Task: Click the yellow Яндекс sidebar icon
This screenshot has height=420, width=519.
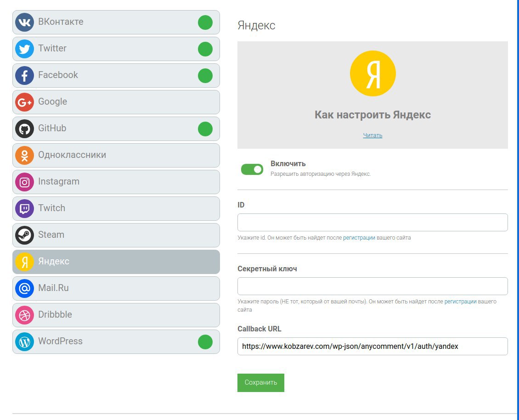Action: tap(24, 262)
